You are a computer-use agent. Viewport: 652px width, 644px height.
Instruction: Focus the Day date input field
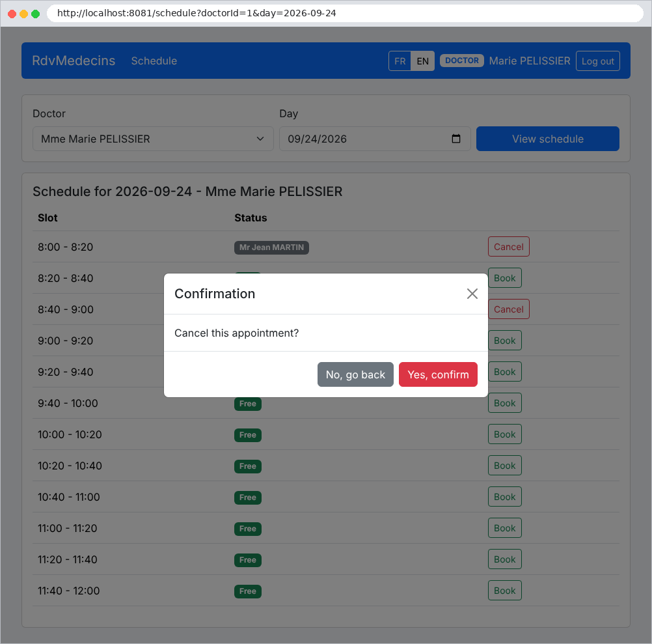(375, 139)
